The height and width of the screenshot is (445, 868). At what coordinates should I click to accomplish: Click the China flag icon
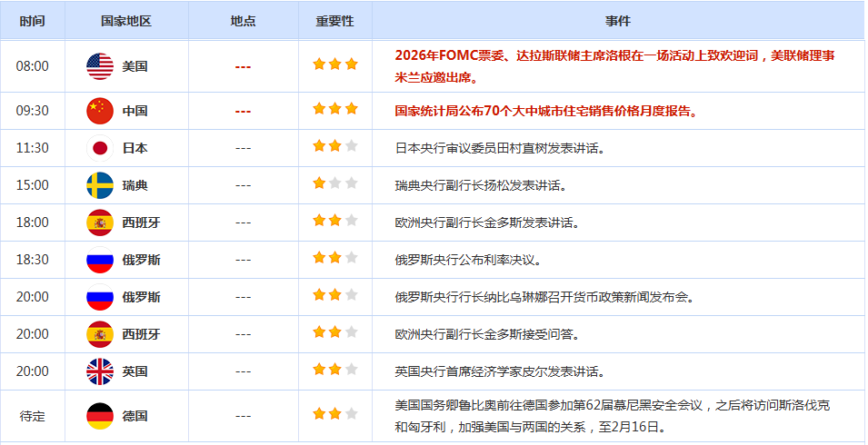point(99,111)
